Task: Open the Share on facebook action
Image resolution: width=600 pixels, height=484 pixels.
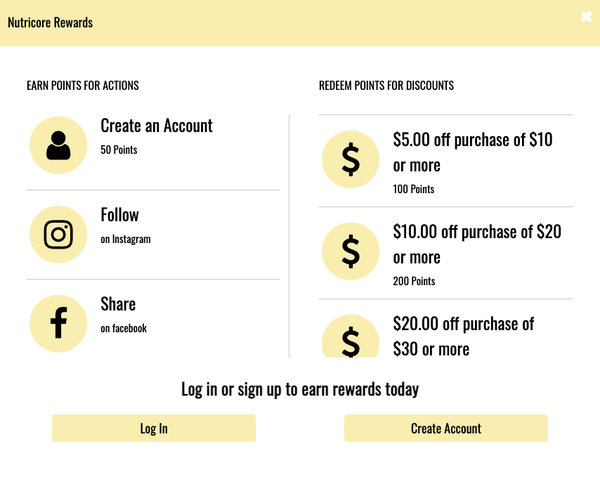Action: tap(118, 304)
